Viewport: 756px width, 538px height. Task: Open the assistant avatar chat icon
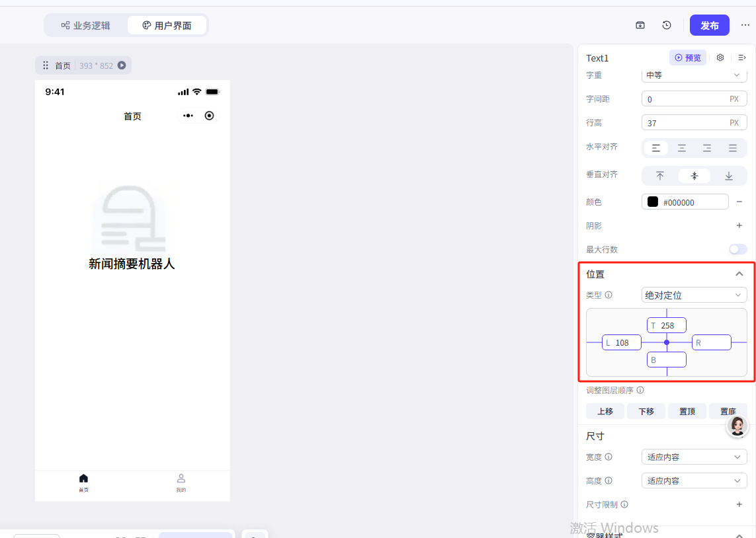pos(737,426)
